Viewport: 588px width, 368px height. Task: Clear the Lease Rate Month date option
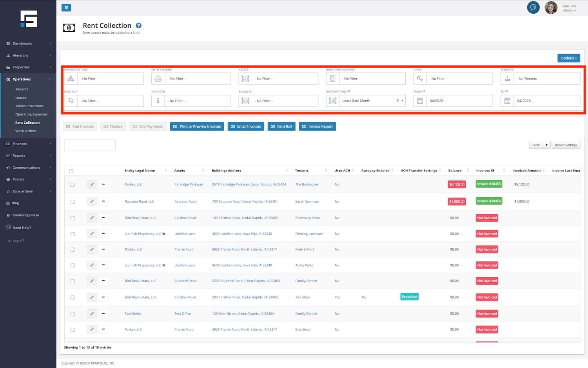coord(397,101)
